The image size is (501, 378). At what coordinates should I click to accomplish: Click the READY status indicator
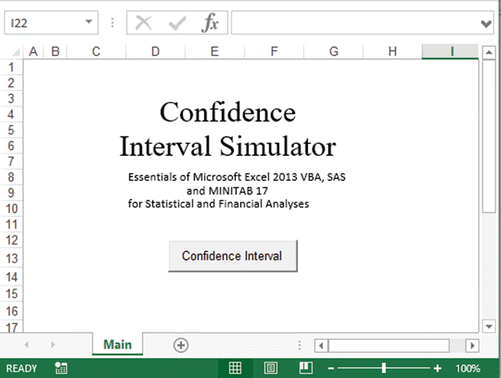click(x=21, y=368)
